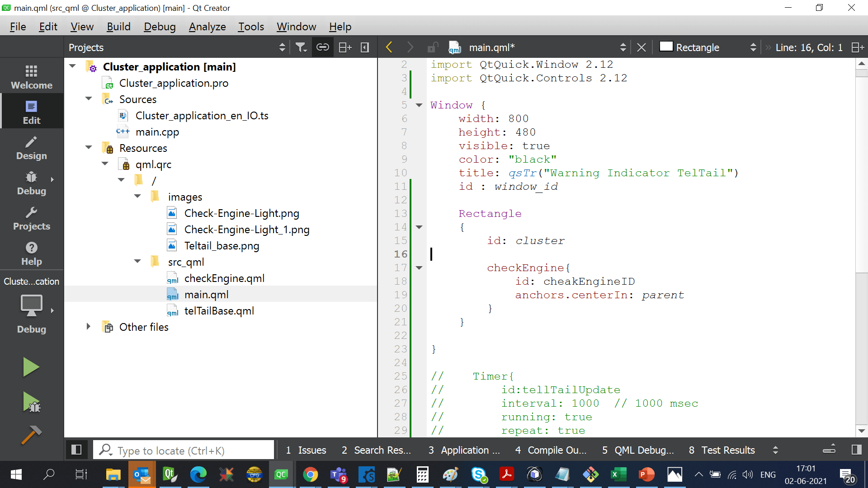Expand the Other files node
The image size is (868, 488).
[x=89, y=327]
